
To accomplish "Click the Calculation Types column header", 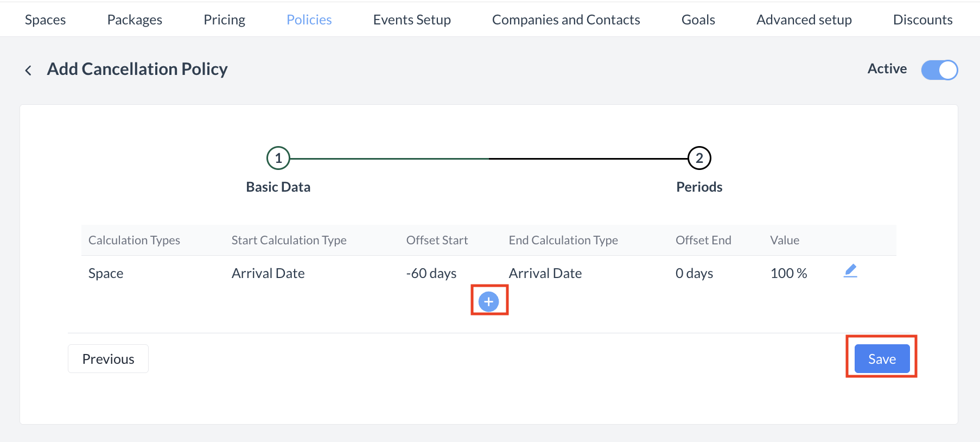I will click(x=134, y=241).
